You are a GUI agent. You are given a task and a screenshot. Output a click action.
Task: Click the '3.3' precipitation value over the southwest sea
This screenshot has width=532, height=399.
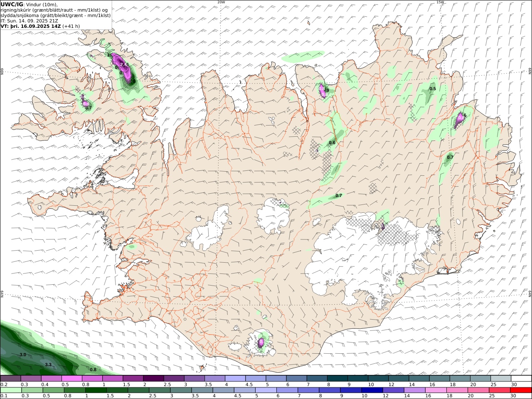(x=48, y=365)
